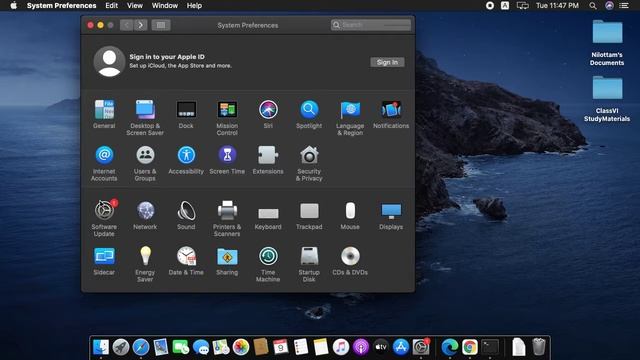
Task: Click the menu bar clock Tue 11:47 PM
Action: coord(557,5)
